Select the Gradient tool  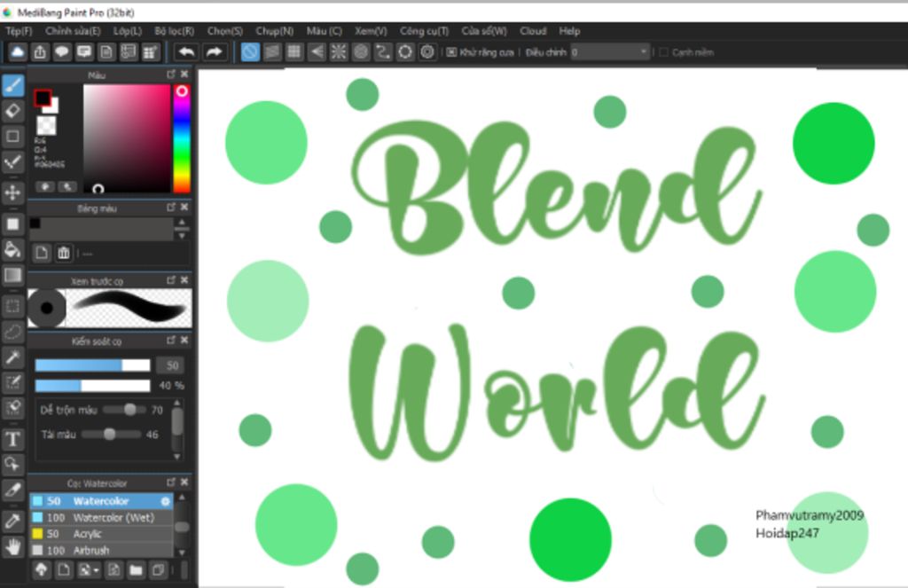(12, 275)
